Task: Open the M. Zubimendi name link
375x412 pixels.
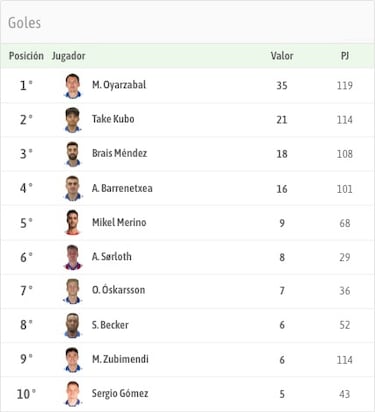Action: 120,359
